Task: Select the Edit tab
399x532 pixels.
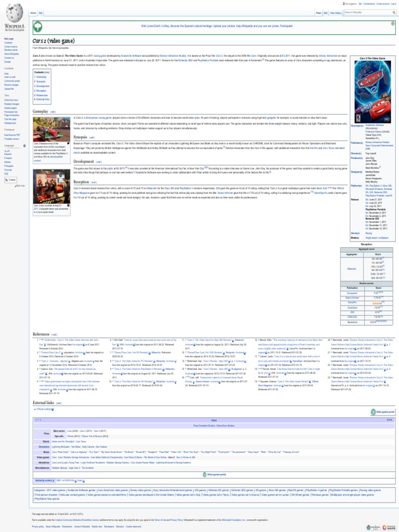Action: (325, 13)
